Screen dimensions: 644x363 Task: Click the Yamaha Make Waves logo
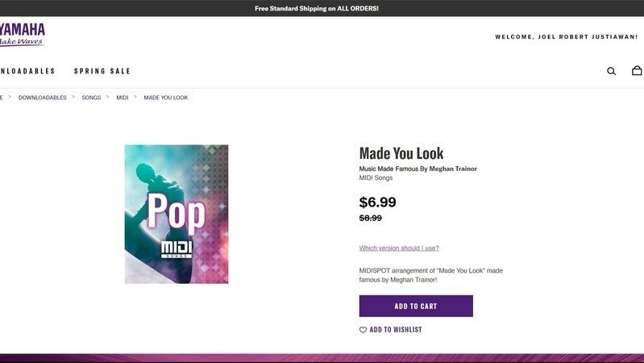[x=22, y=35]
